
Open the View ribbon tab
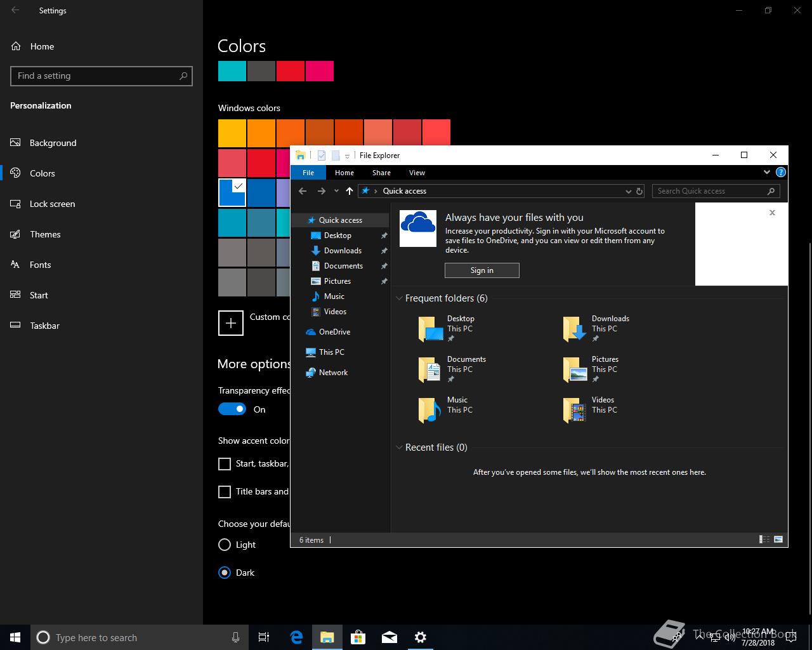click(x=417, y=173)
